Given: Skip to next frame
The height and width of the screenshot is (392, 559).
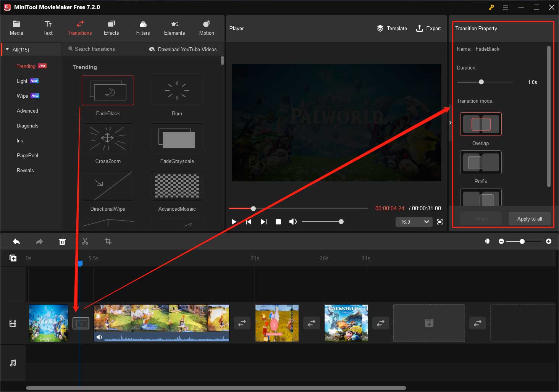Looking at the screenshot, I should point(263,222).
